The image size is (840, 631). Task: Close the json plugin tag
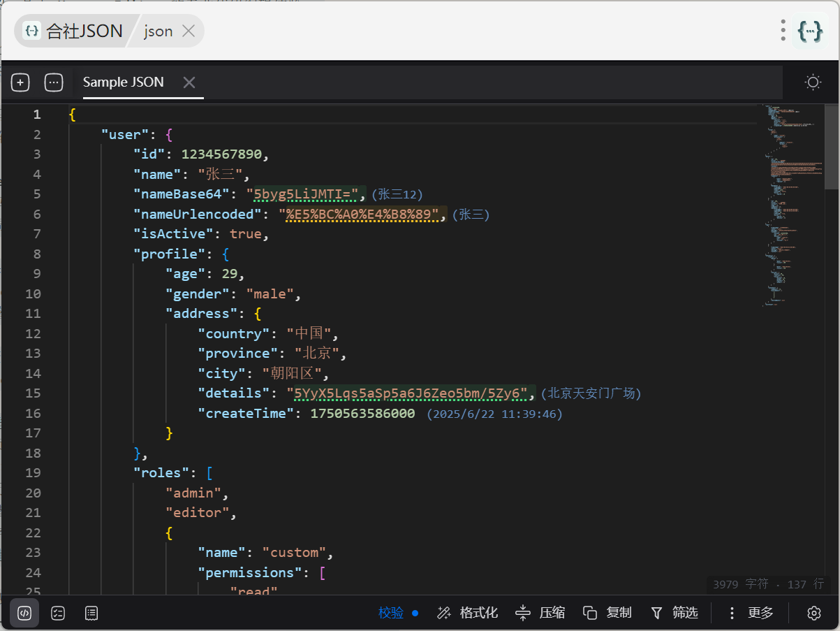[x=188, y=31]
